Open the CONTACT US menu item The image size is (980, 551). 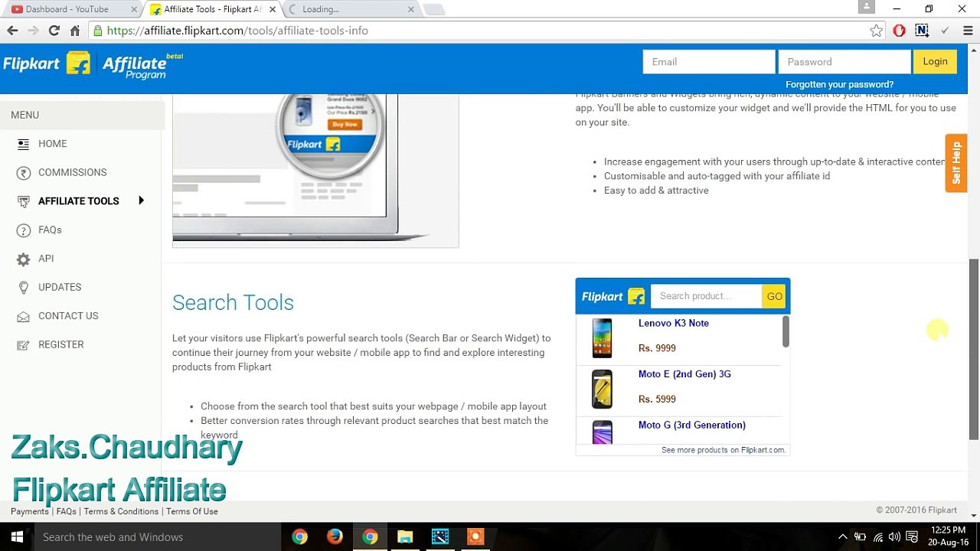[x=68, y=316]
